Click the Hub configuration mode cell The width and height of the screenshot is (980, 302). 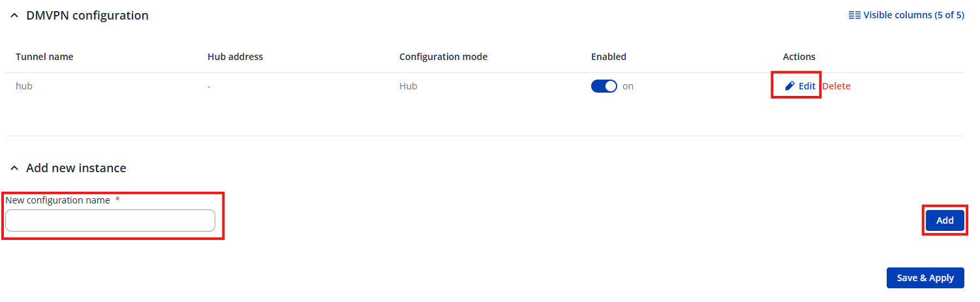tap(408, 86)
